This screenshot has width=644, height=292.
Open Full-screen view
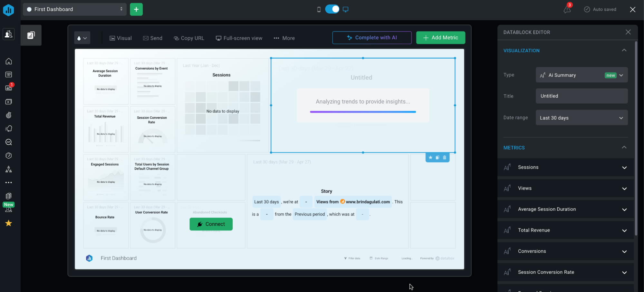click(x=239, y=38)
